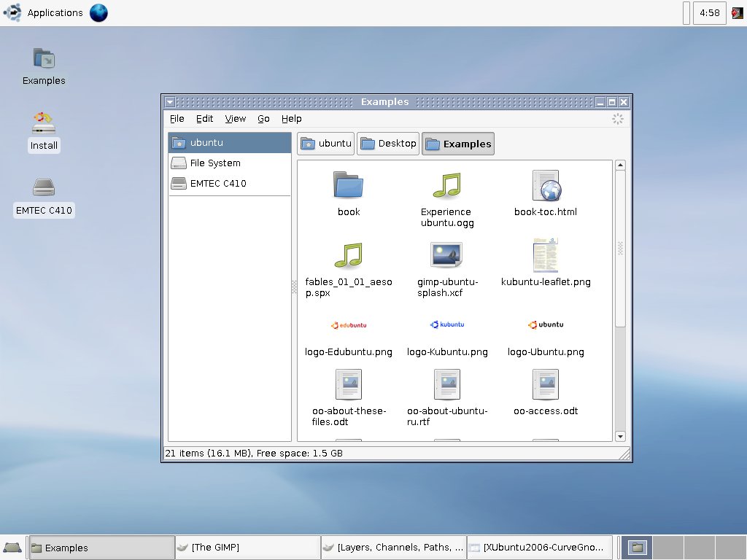Close the Examples window
The image size is (747, 560).
[624, 102]
